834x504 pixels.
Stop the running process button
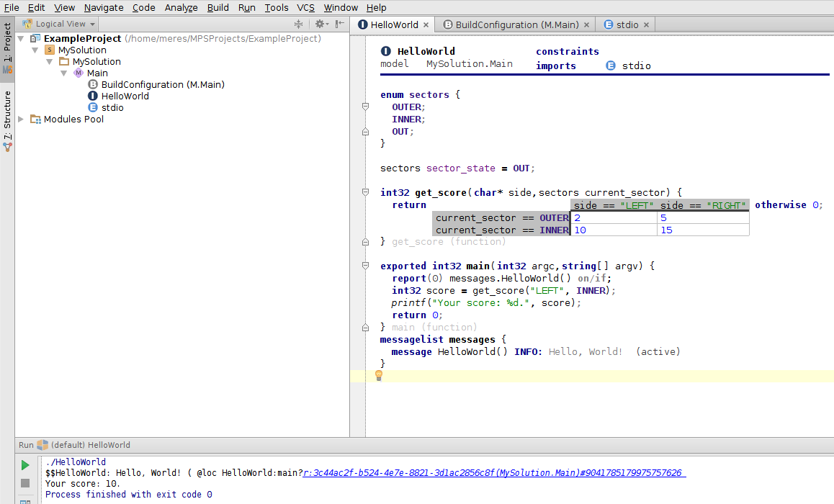coord(25,482)
